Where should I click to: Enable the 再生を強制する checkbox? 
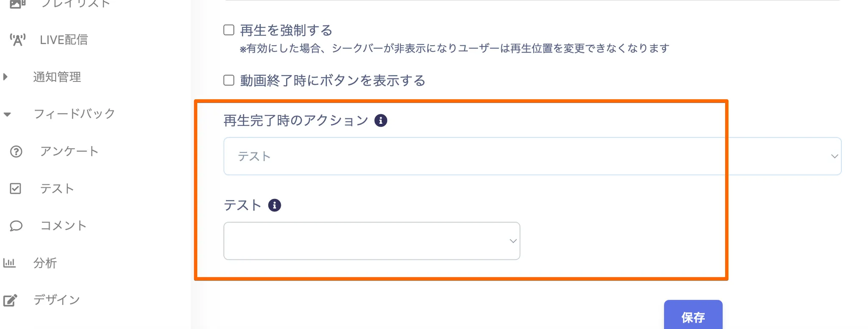point(229,30)
